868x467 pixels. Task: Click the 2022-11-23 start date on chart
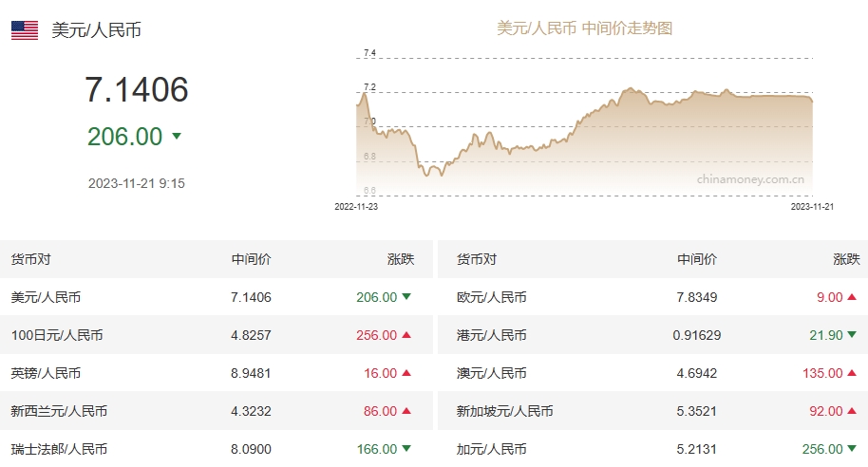coord(356,205)
